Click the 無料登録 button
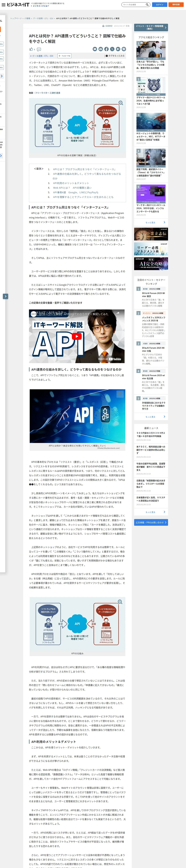The height and width of the screenshot is (868, 186). pos(176,5)
